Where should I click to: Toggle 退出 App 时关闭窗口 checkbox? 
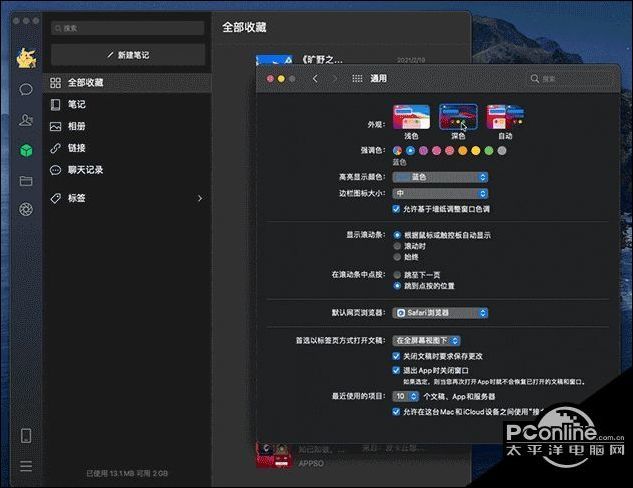coord(396,370)
